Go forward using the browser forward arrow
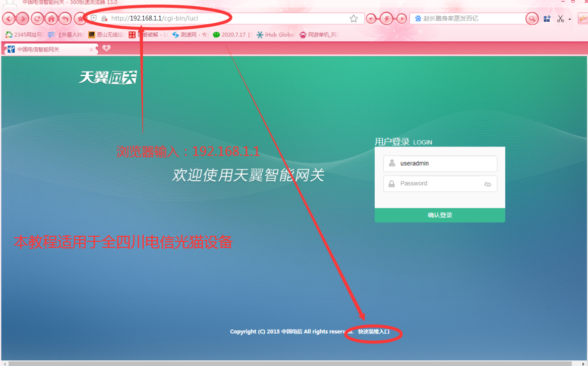 [x=23, y=18]
